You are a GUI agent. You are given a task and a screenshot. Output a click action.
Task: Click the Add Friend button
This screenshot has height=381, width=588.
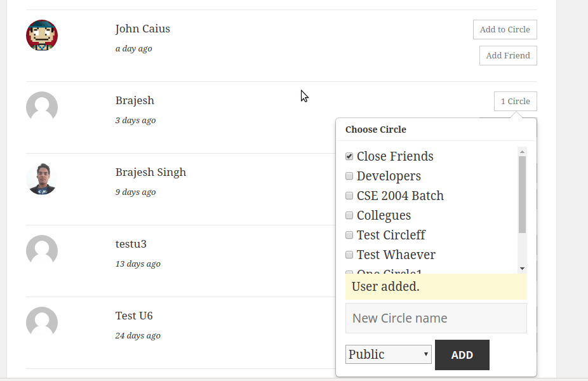point(508,55)
